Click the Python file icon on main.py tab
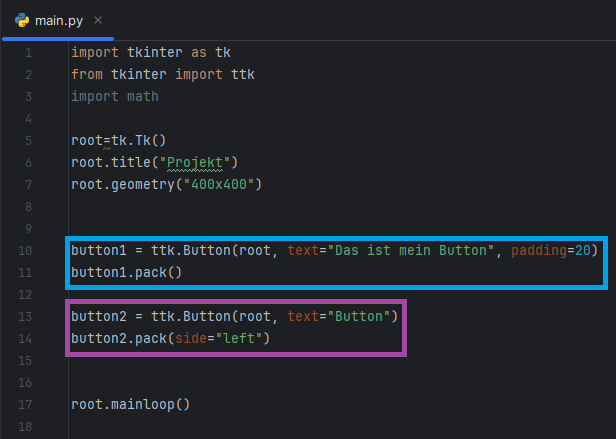The width and height of the screenshot is (616, 439). coord(22,20)
